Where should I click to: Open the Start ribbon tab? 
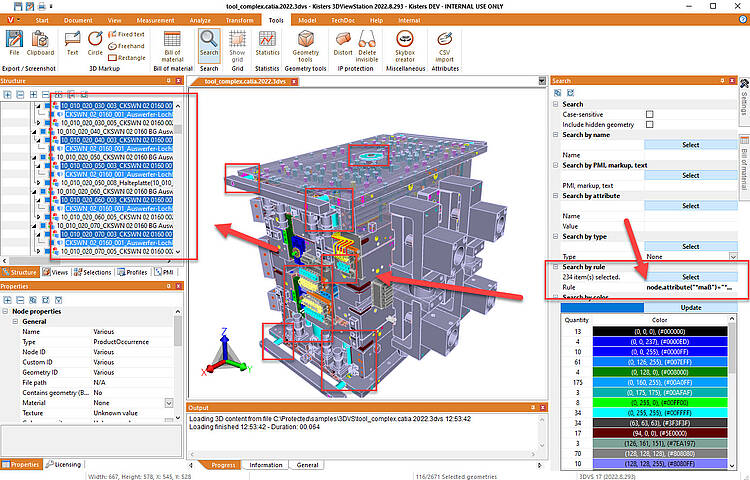(x=42, y=20)
